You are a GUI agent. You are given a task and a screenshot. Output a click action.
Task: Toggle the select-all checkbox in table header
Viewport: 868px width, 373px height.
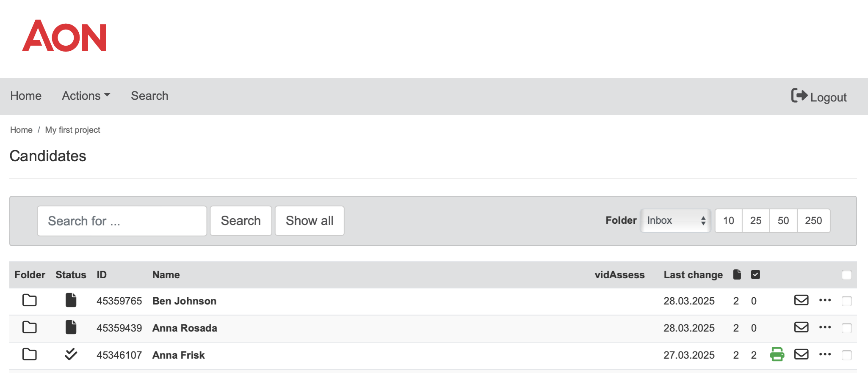pos(846,275)
